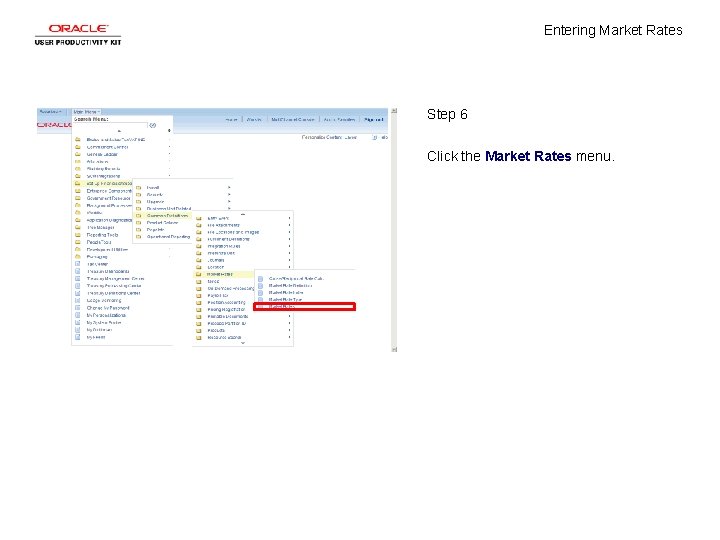Click My System Profile page icon
Screen dimensions: 720x540
pyautogui.click(x=78, y=323)
